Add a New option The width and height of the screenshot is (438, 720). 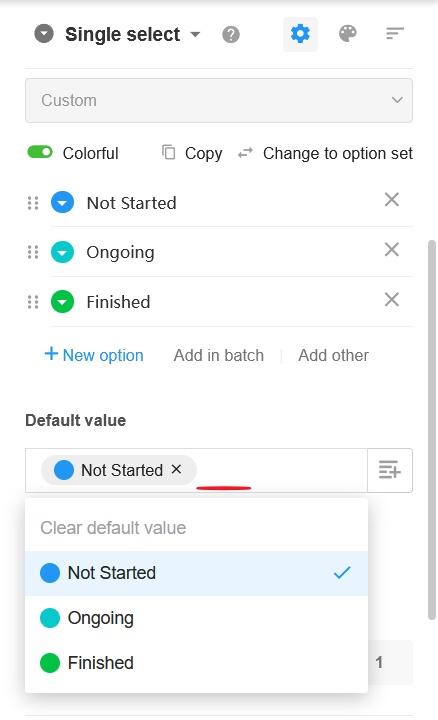click(94, 355)
